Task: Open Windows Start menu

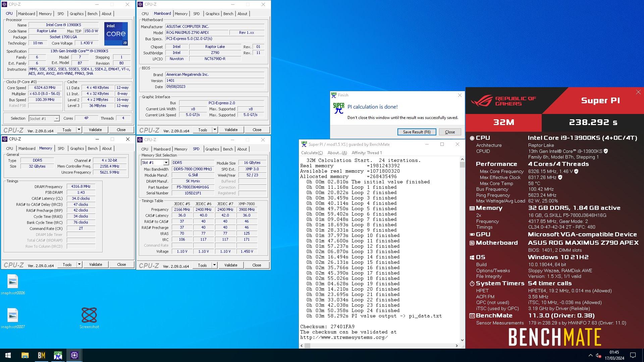Action: [x=8, y=355]
